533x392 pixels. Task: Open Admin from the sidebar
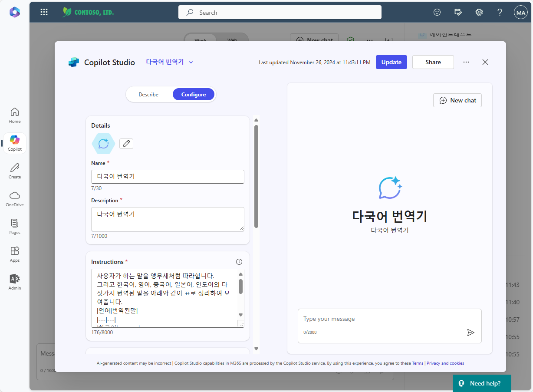(x=15, y=282)
